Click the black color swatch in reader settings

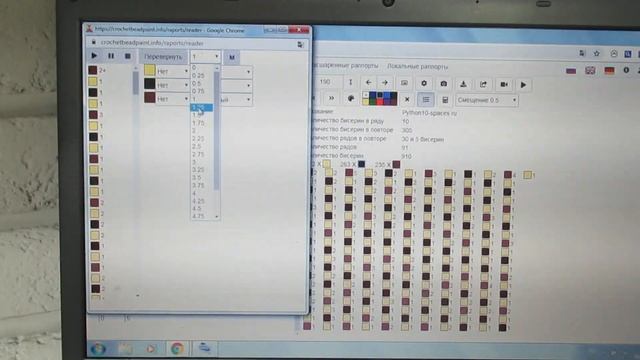click(x=149, y=84)
